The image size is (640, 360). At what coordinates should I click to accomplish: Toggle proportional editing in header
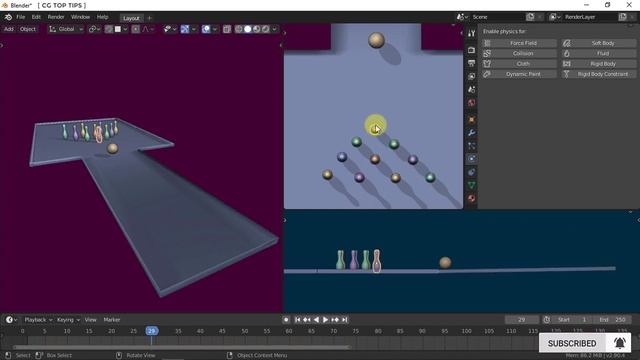click(x=136, y=29)
